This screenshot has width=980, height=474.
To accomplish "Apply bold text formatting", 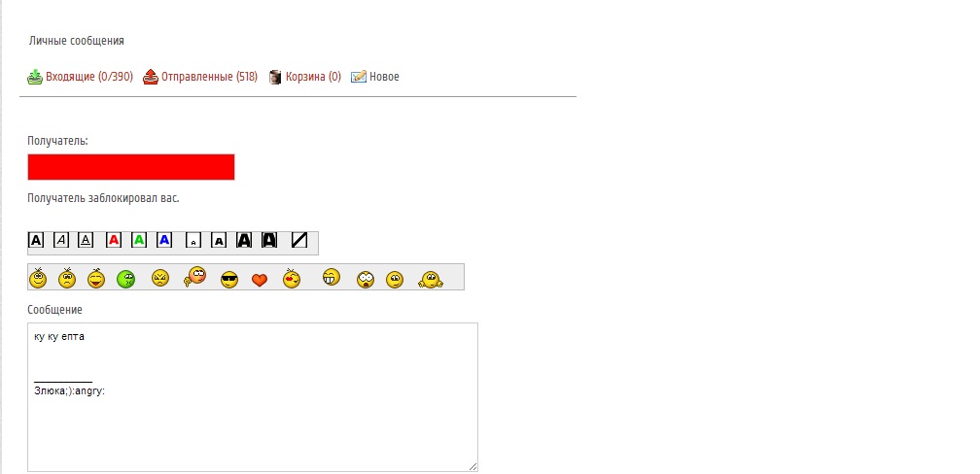I will [36, 240].
